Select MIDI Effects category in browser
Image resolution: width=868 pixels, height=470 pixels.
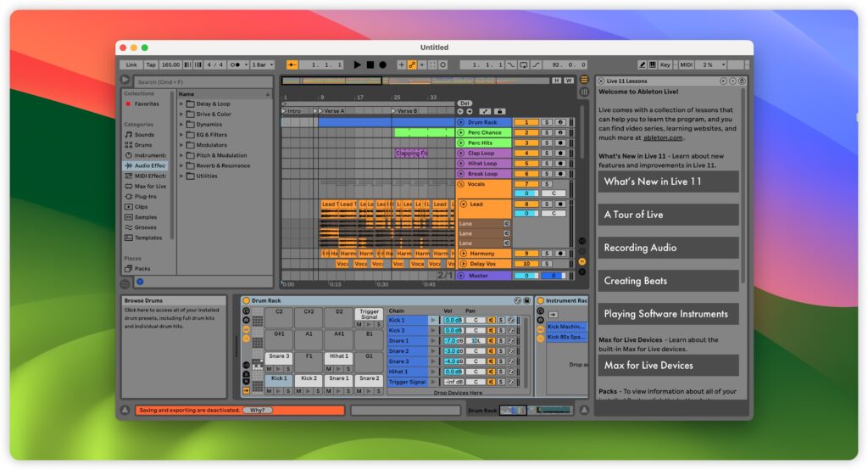(145, 176)
